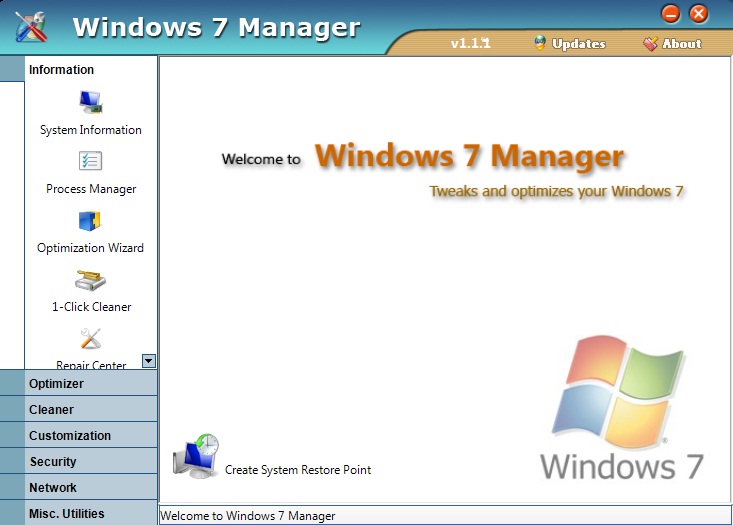Image resolution: width=733 pixels, height=525 pixels.
Task: Run the 1-Click Cleaner icon
Action: tap(90, 280)
